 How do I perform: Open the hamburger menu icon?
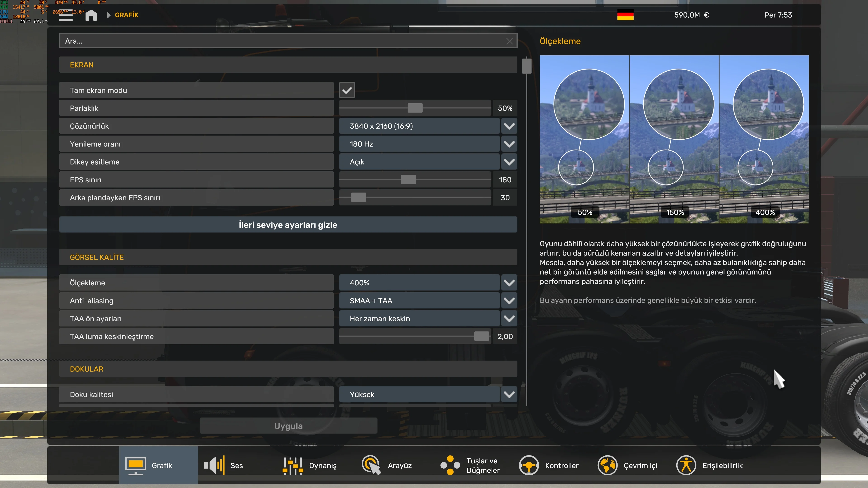pos(66,16)
